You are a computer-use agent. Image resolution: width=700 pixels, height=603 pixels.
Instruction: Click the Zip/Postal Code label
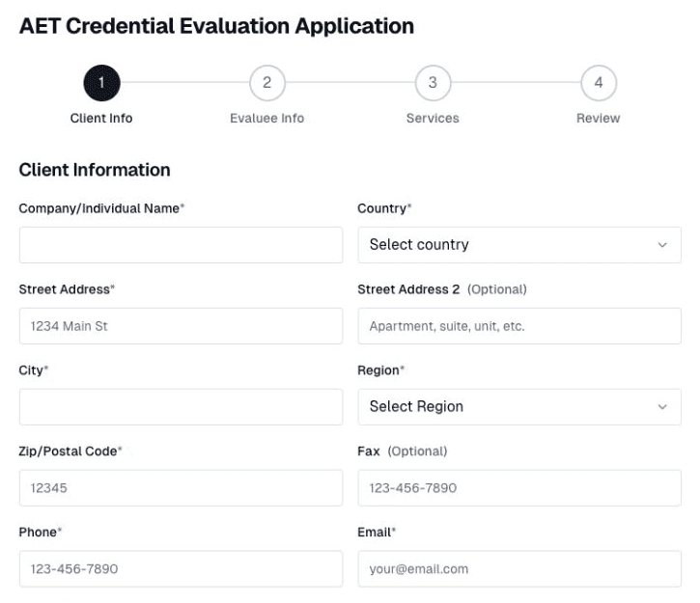tap(70, 452)
